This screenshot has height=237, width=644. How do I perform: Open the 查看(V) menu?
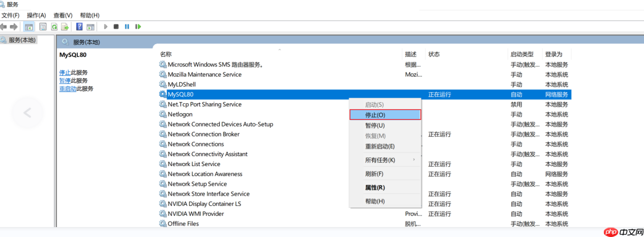(x=63, y=15)
